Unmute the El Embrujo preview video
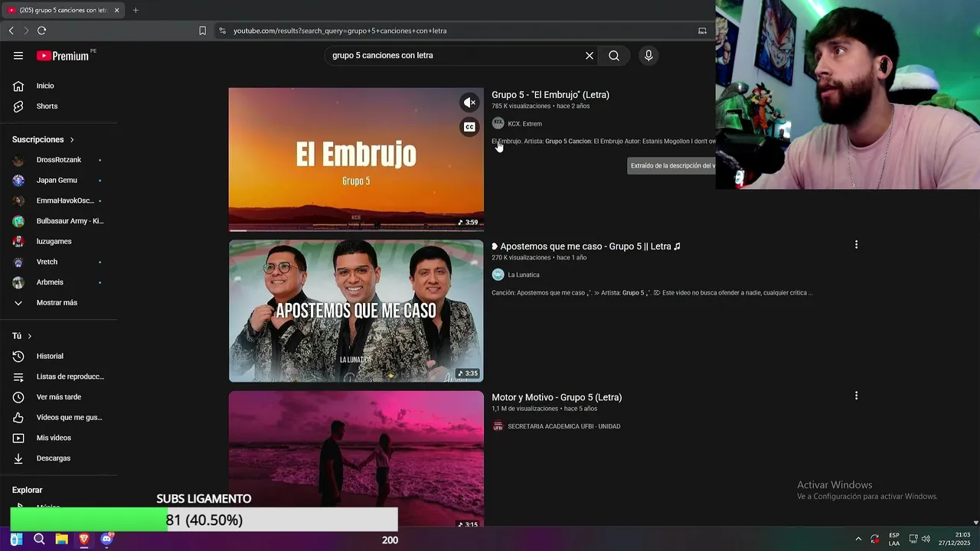 tap(469, 103)
